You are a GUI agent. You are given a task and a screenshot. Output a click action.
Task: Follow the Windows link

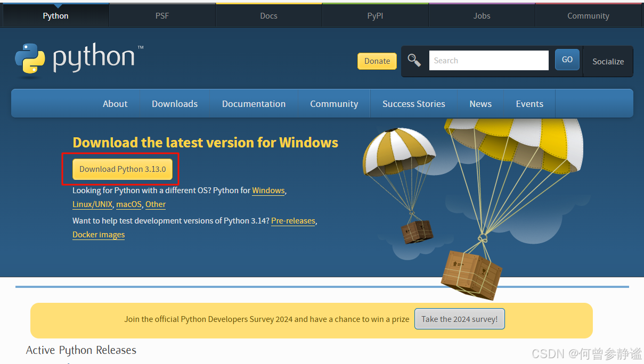point(268,191)
